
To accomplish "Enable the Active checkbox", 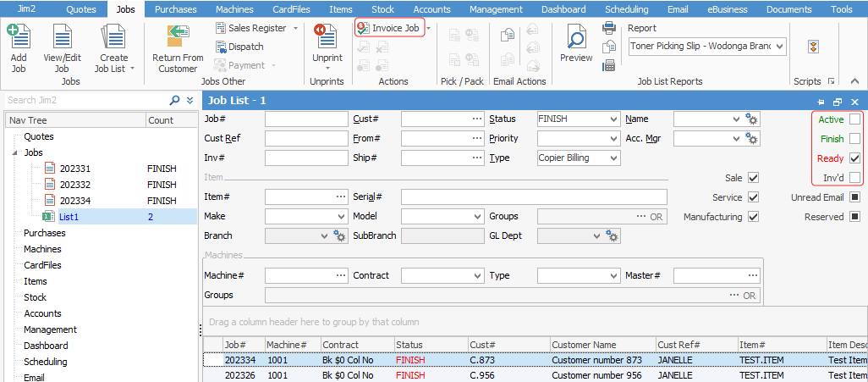I will [x=854, y=119].
